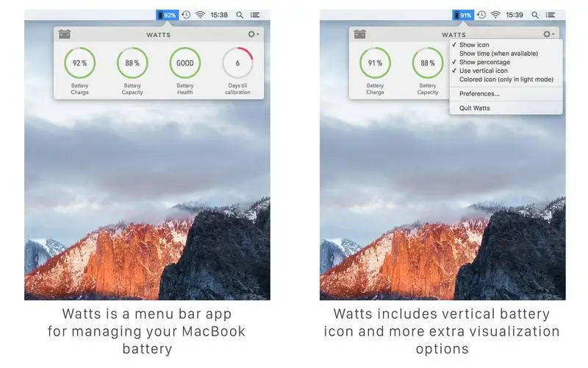Viewport: 588px width, 368px height.
Task: Click the 88 % Battery Capacity gauge in right panel
Action: 428,63
